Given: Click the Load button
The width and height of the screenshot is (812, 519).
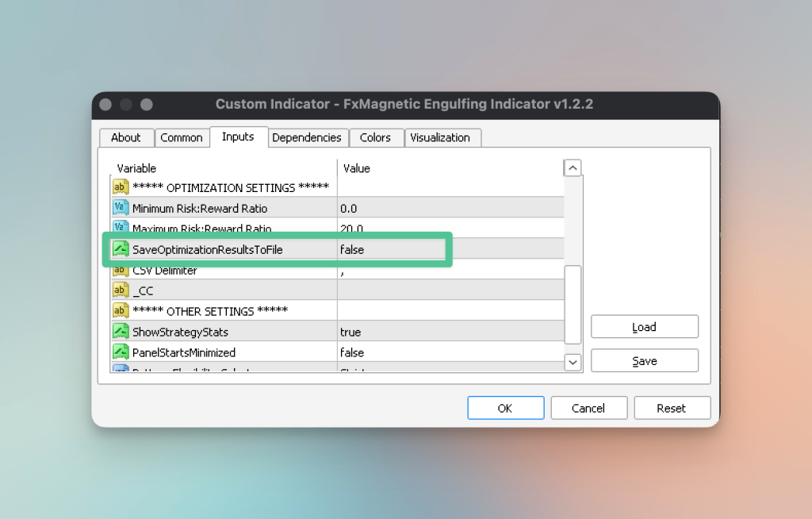Looking at the screenshot, I should click(x=644, y=326).
